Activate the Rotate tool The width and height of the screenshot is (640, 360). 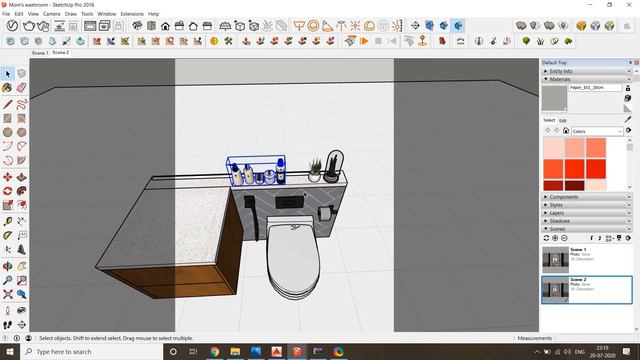(x=7, y=191)
